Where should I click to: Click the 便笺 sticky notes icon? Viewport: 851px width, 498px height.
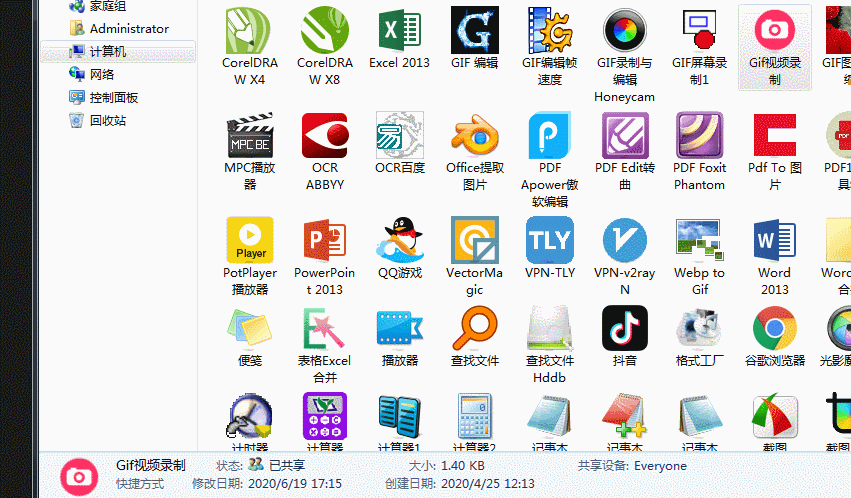coord(250,329)
